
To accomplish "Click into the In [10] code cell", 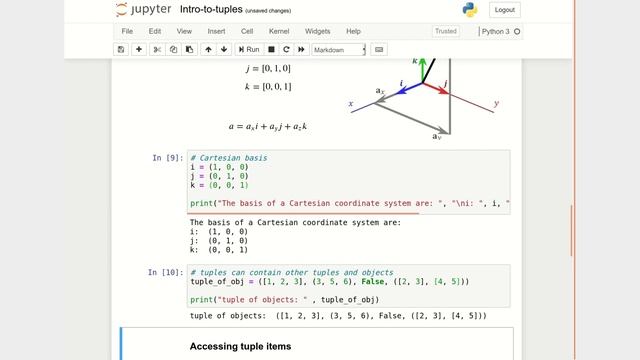I will [349, 286].
